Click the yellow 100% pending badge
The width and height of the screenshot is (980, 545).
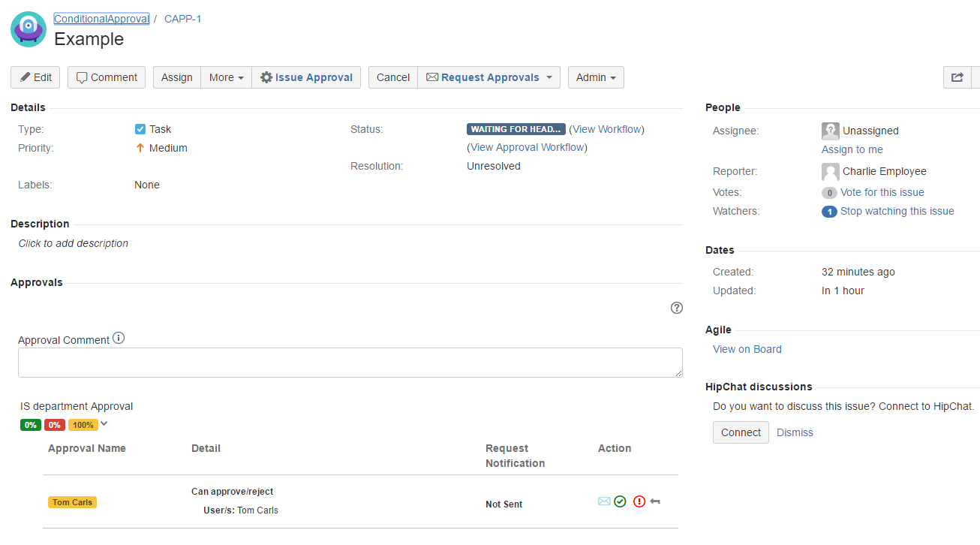83,425
